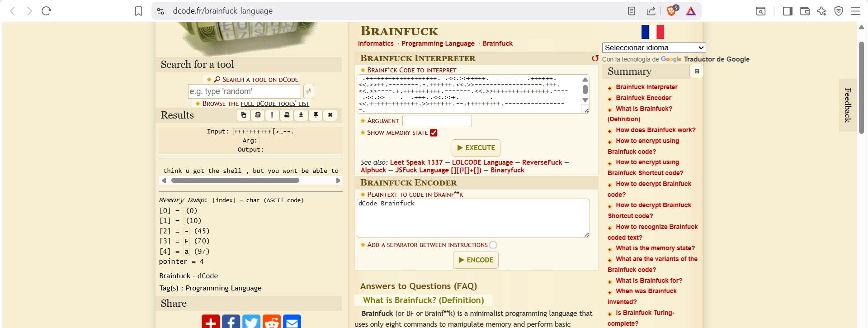Click the second Results toolbar scroll icon
868x328 pixels.
[258, 115]
